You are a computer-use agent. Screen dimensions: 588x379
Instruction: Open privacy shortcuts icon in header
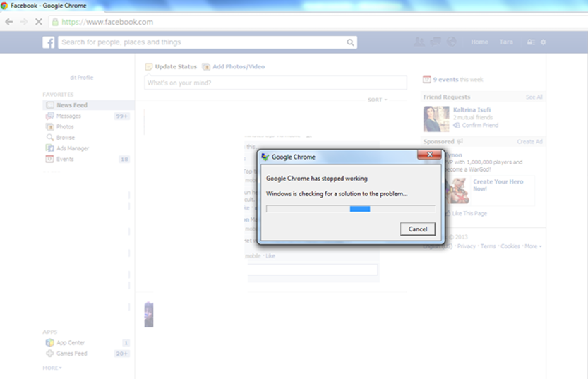(x=531, y=42)
